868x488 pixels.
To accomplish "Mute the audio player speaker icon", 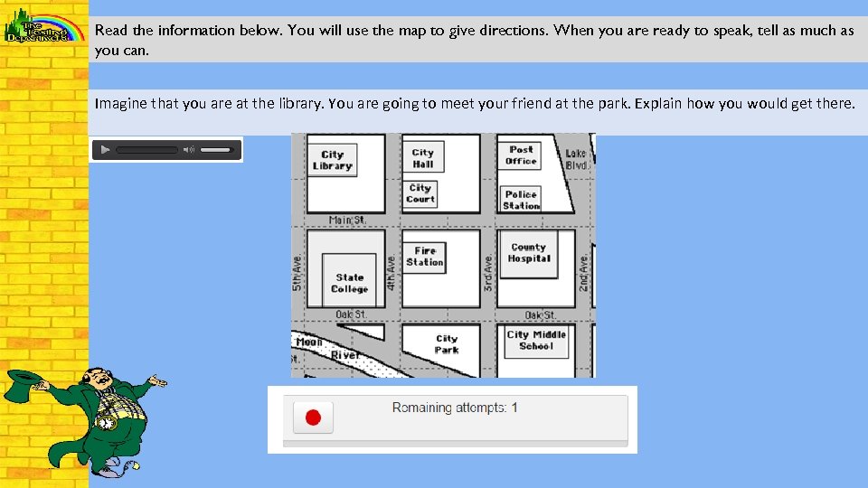I will pos(189,149).
